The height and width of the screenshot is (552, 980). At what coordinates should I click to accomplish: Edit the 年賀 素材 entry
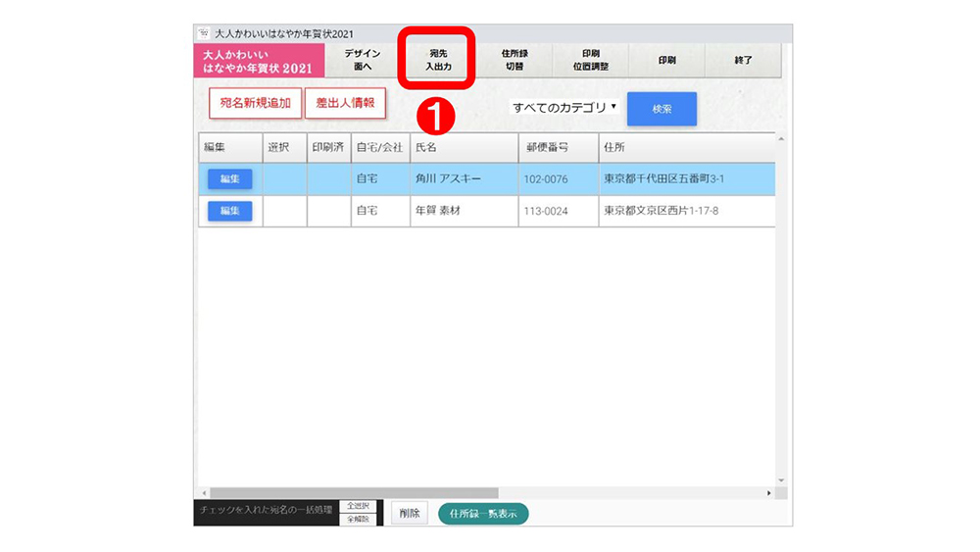[229, 211]
